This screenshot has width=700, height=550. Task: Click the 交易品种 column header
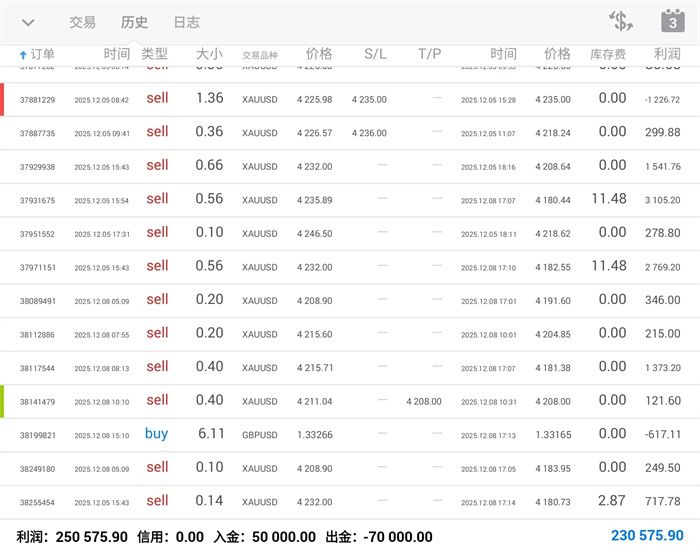[260, 55]
